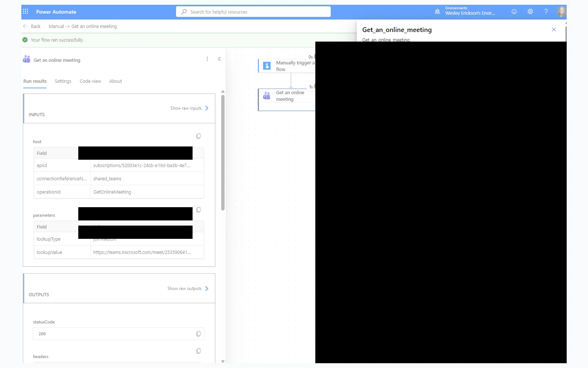Select the apiId subscriptions value cell
Image resolution: width=588 pixels, height=368 pixels.
[147, 166]
